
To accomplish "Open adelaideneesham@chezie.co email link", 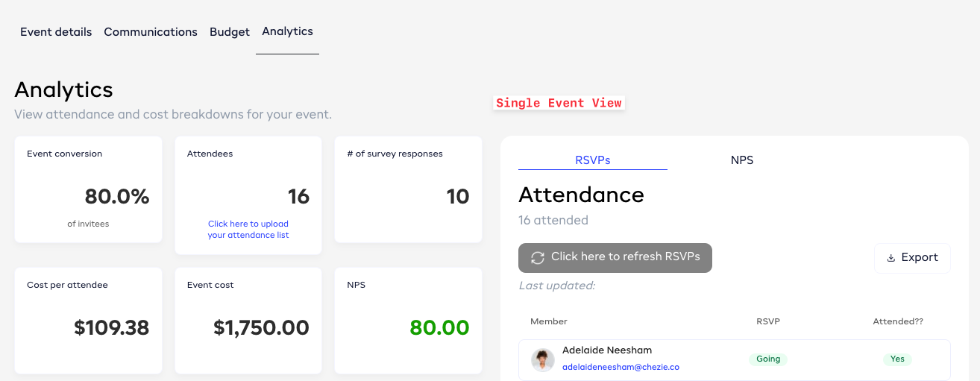I will point(621,367).
